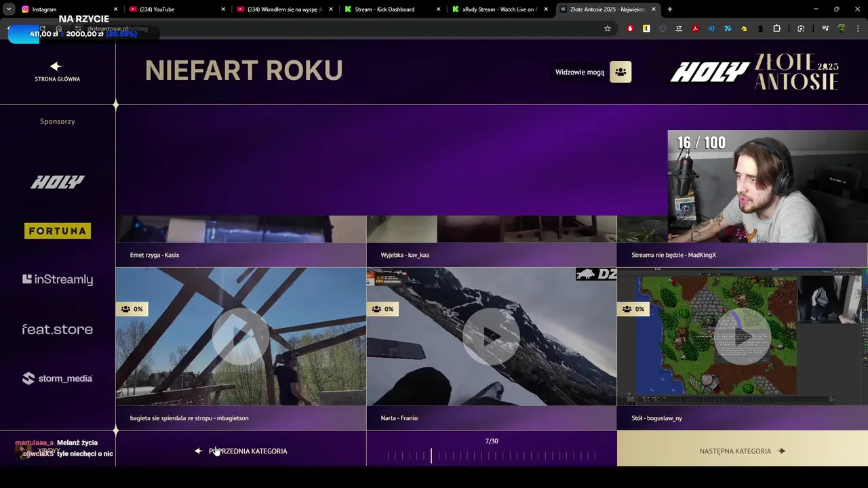868x488 pixels.
Task: Open the blue sound-wave extension
Action: click(711, 28)
